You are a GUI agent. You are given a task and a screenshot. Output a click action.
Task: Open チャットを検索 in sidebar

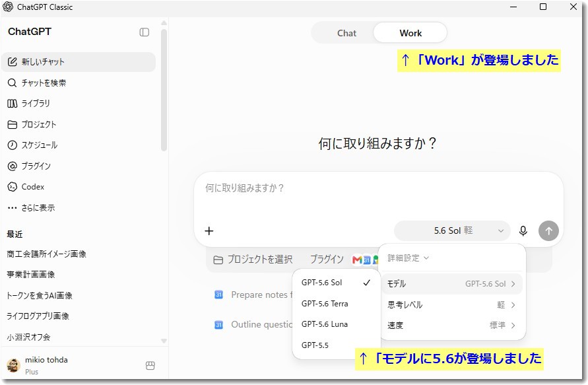[x=79, y=83]
